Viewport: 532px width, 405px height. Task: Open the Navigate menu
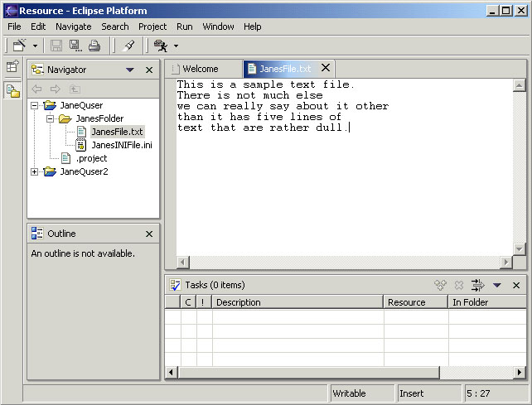(x=73, y=27)
